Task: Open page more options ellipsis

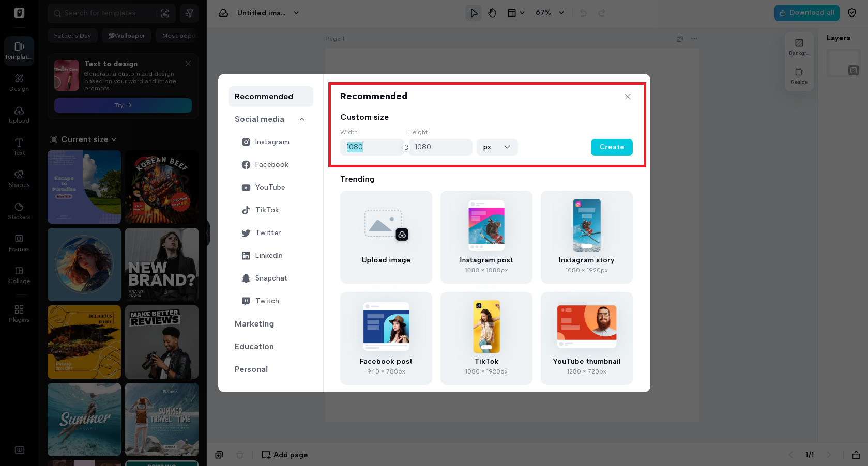Action: [694, 39]
